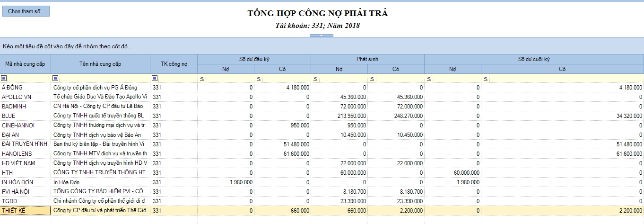Image resolution: width=644 pixels, height=224 pixels.
Task: Click the ≤ operator under Số dư cuối kỳ Nợ
Action: [x=429, y=78]
